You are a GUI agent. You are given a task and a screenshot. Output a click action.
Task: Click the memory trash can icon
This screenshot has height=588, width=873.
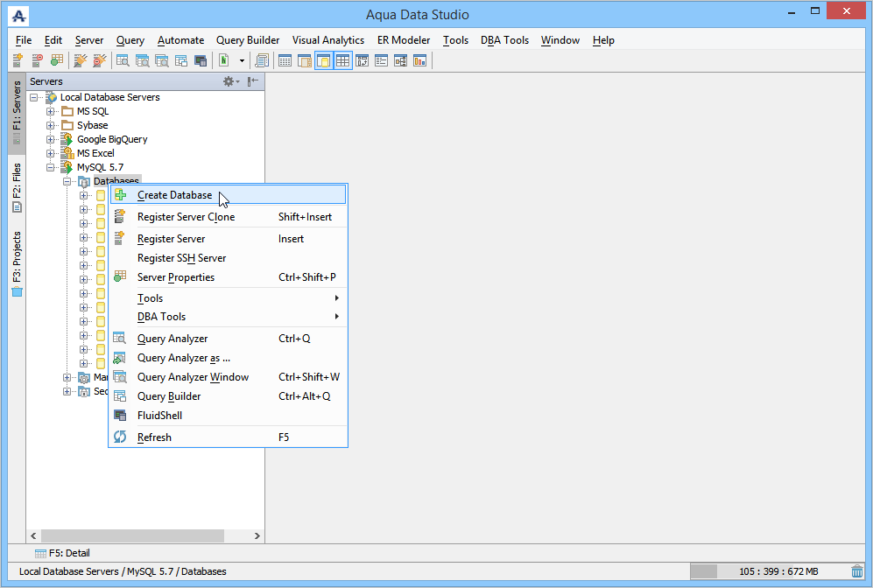[x=857, y=571]
